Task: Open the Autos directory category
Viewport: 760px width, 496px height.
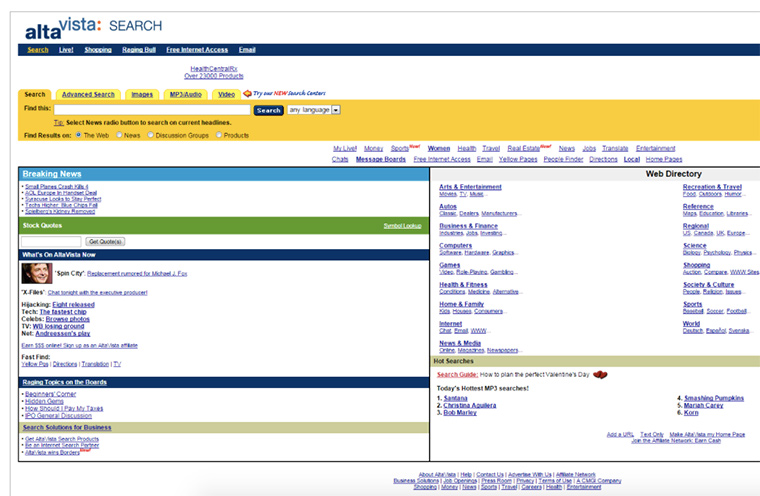Action: coord(448,207)
